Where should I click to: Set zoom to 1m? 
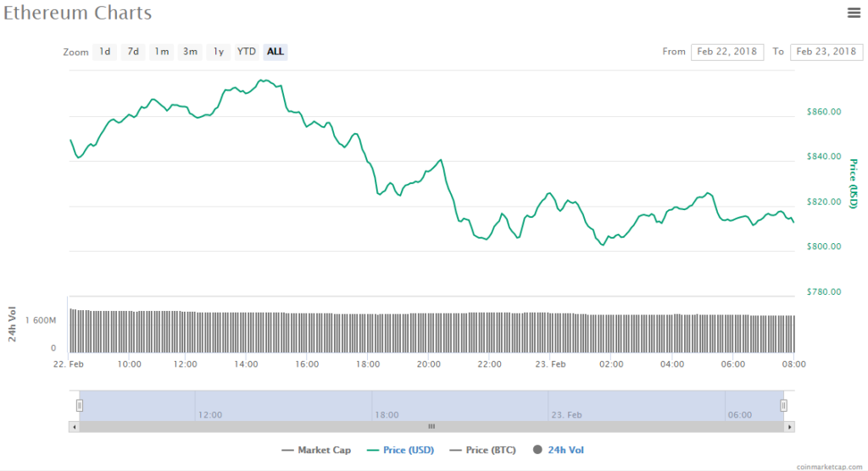pos(161,52)
